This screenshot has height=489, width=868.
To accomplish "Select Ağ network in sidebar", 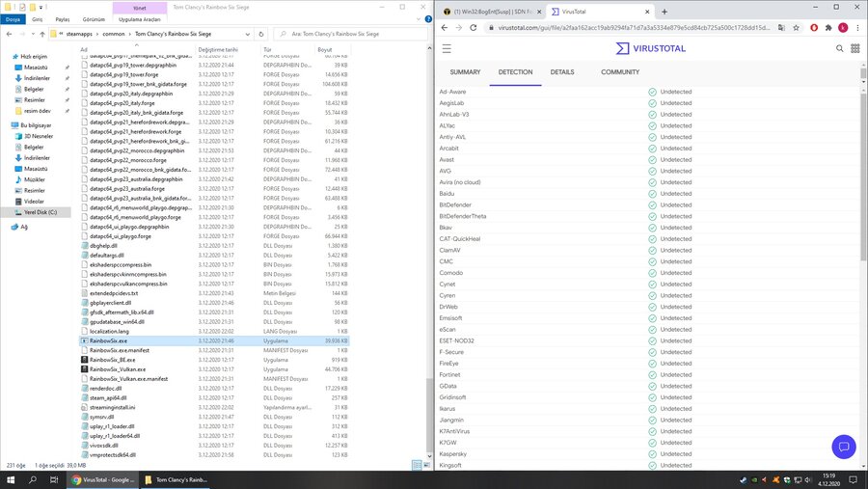I will point(24,227).
